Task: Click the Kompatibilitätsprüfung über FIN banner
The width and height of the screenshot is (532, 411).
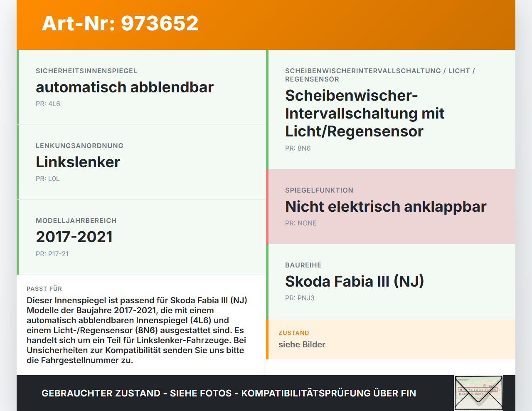Action: pyautogui.click(x=229, y=393)
